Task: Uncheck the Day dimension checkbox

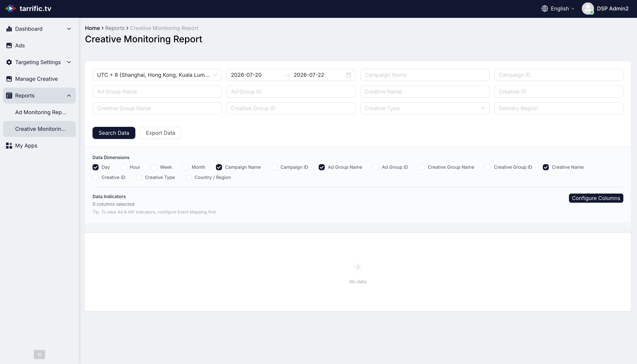Action: click(x=96, y=167)
